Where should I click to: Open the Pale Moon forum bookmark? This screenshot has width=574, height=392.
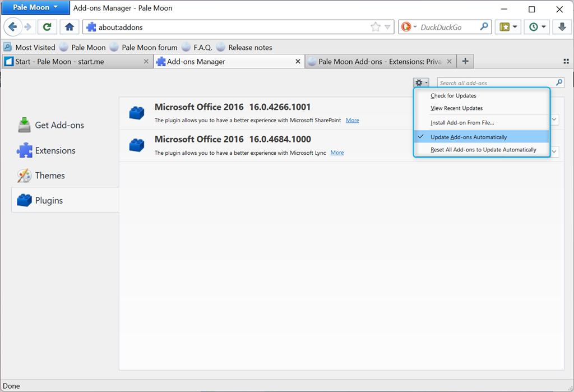[143, 47]
